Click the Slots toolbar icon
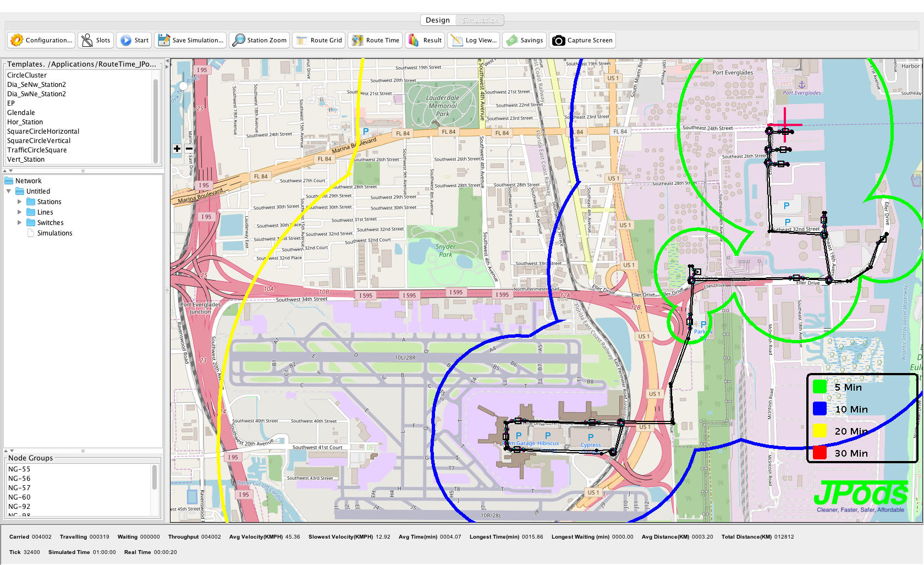The image size is (924, 565). 87,40
